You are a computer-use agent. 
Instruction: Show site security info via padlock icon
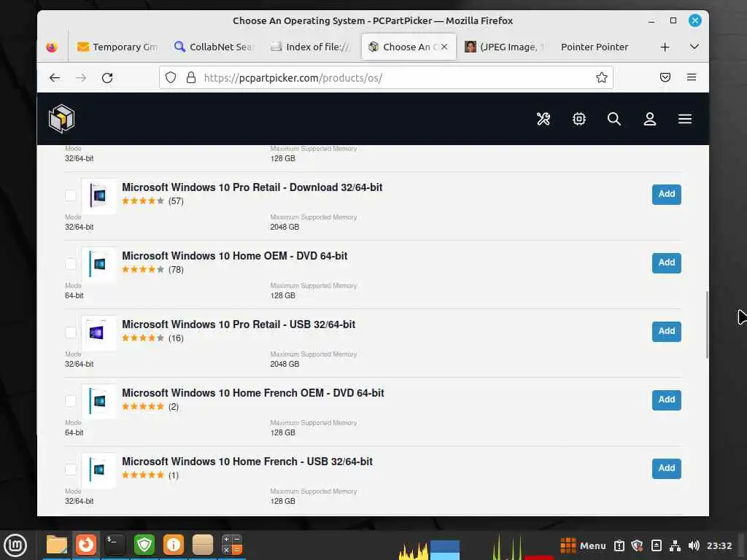click(191, 77)
